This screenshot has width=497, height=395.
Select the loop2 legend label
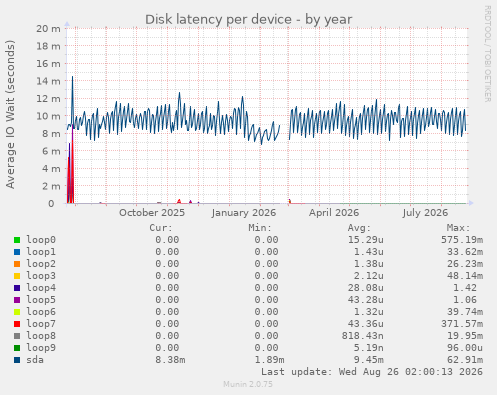point(41,264)
